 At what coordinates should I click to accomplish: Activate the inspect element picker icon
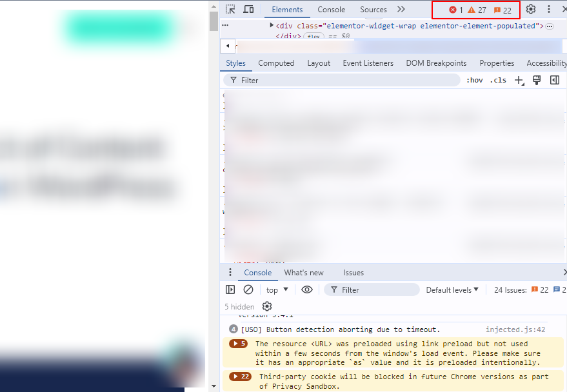pos(230,10)
